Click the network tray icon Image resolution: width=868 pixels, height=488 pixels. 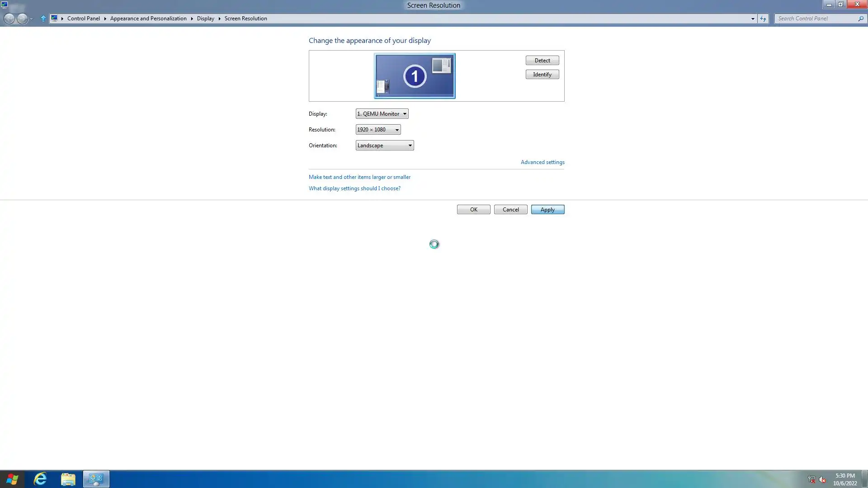point(811,479)
